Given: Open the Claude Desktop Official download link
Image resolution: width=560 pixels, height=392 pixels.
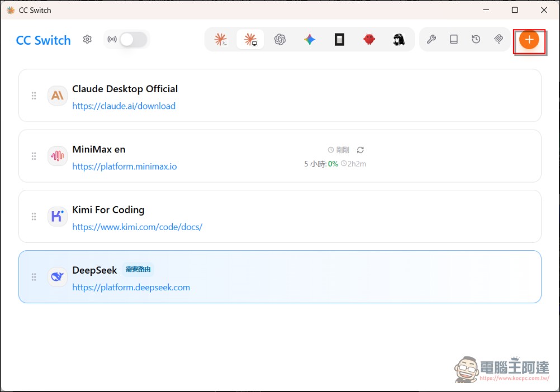Looking at the screenshot, I should [124, 106].
